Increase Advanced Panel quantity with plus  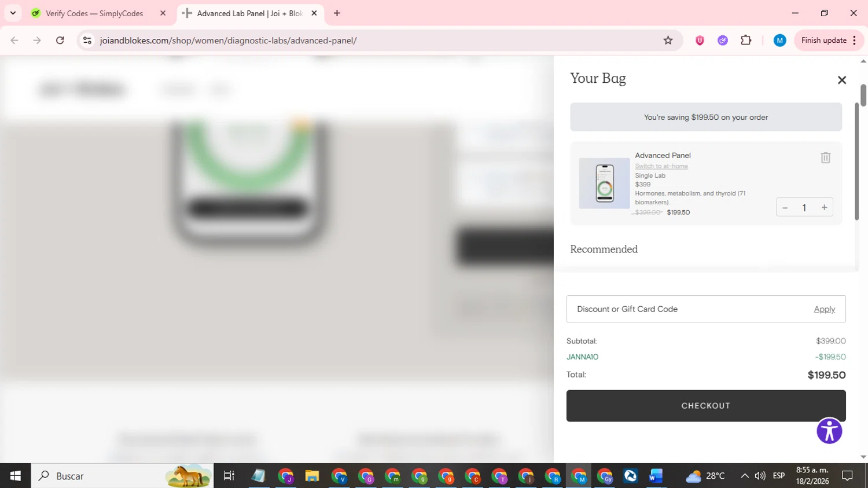point(824,207)
